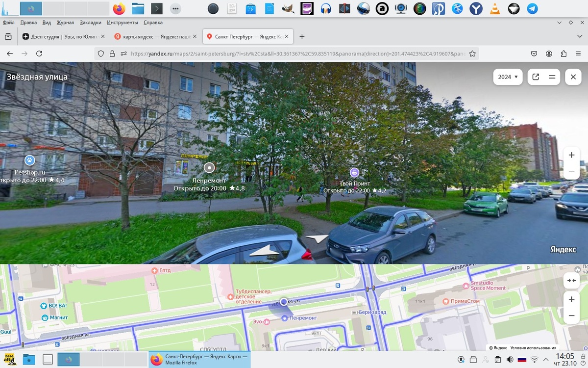Open the file manager icon in top panel
The height and width of the screenshot is (368, 588).
click(x=138, y=8)
